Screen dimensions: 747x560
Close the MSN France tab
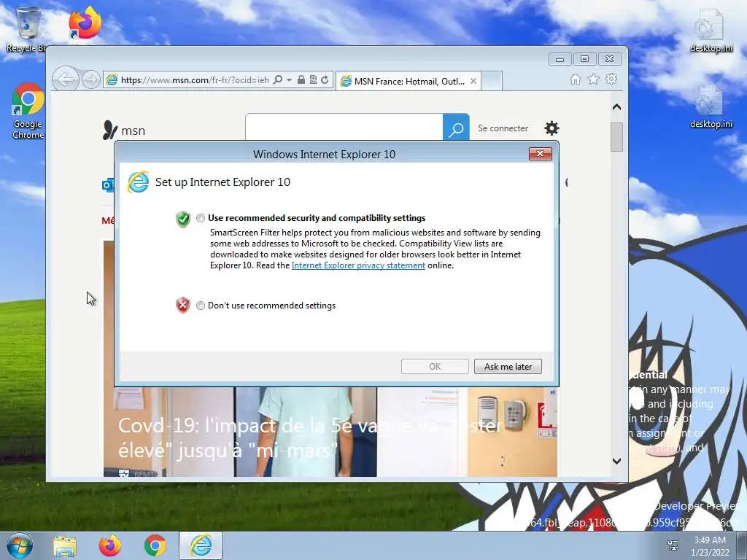[473, 82]
